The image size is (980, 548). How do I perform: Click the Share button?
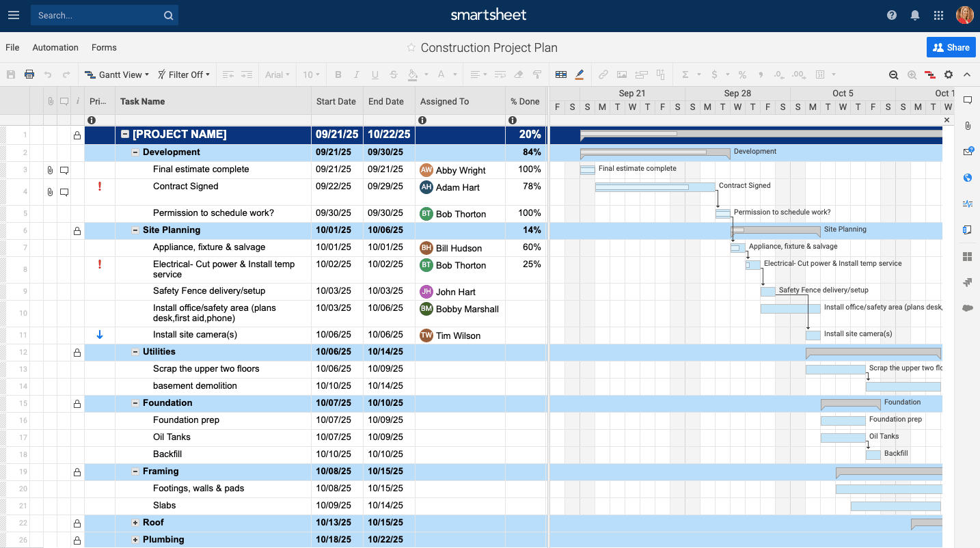(951, 48)
